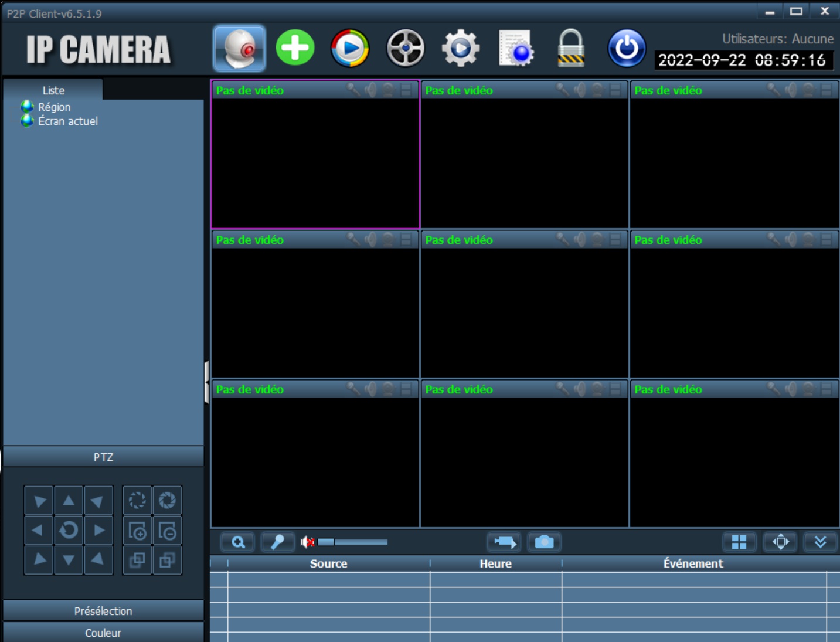PTZ: zoom in plus icon
The width and height of the screenshot is (840, 642).
[137, 531]
